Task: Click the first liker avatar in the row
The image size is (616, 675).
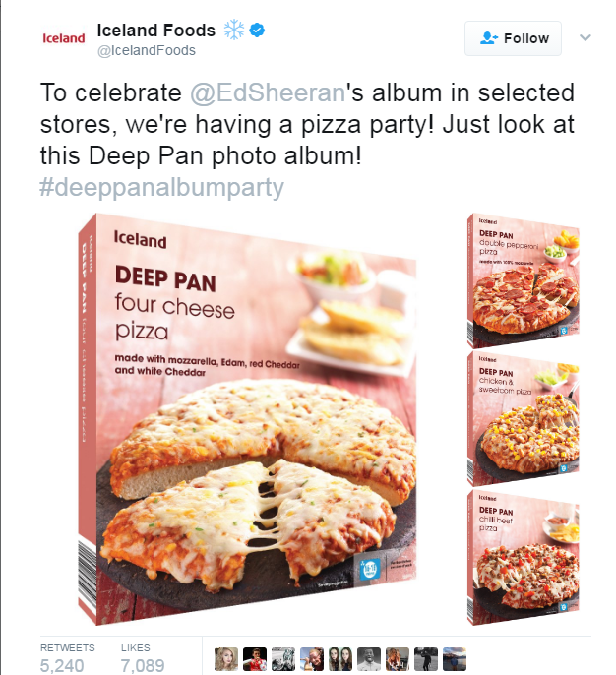Action: click(x=224, y=658)
